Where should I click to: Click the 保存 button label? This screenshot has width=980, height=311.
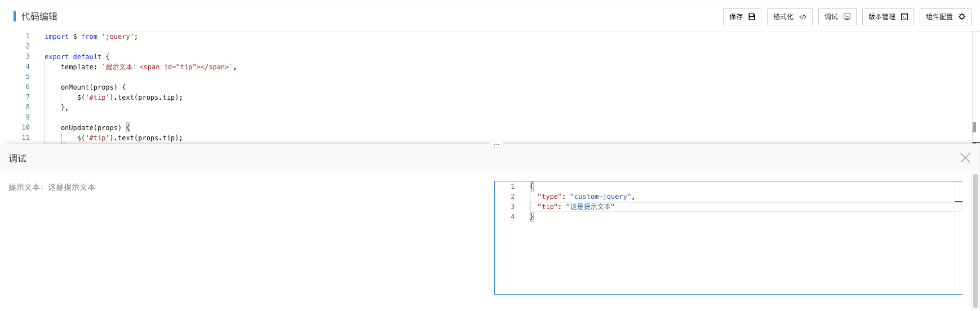(736, 17)
